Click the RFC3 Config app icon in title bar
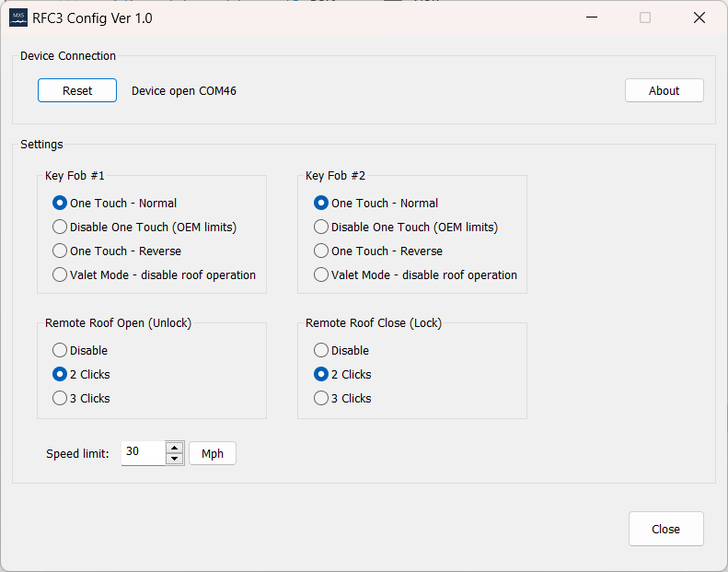728x572 pixels. click(18, 18)
